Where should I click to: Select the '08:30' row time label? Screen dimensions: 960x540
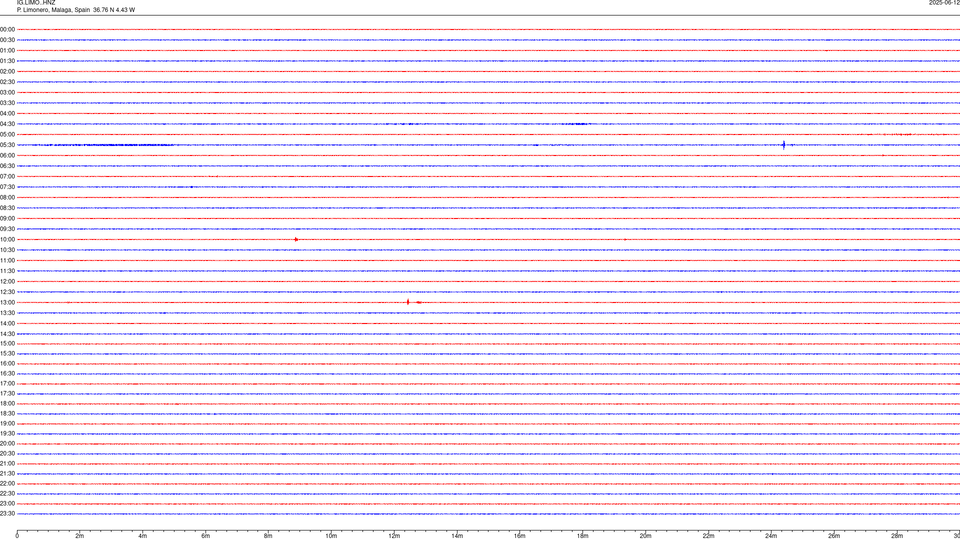pos(7,208)
